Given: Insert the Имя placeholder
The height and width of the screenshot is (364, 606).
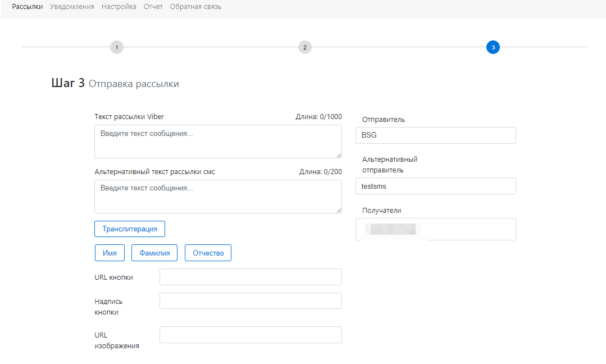Looking at the screenshot, I should (110, 253).
